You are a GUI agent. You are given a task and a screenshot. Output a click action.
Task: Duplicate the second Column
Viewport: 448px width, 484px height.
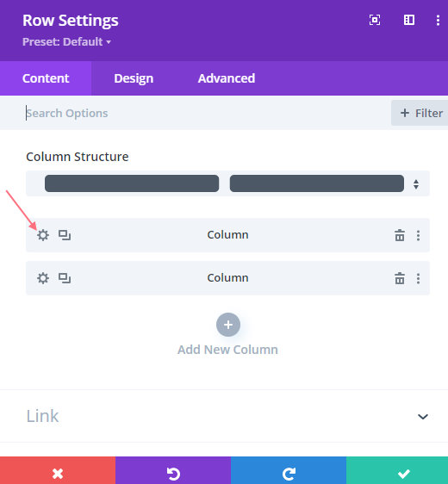(65, 278)
